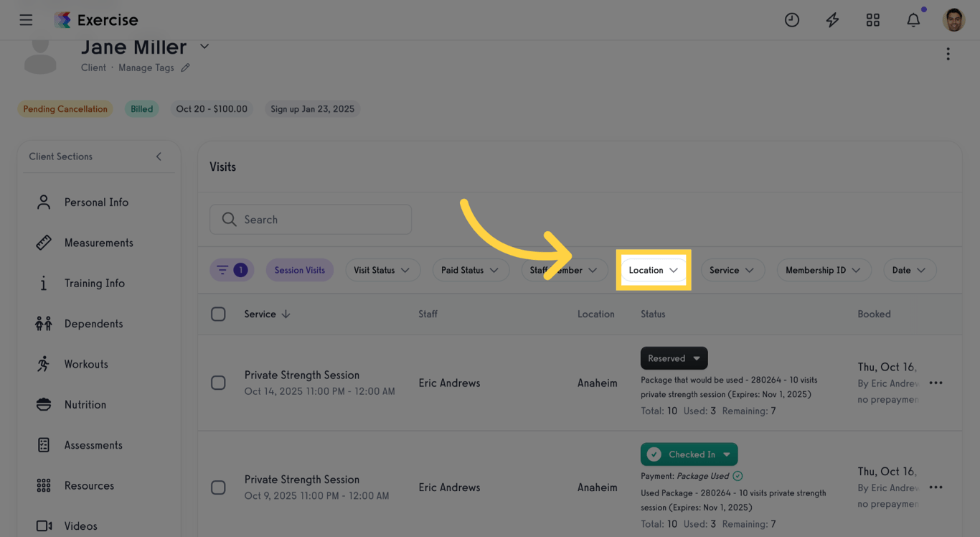Click the Dependents family icon
980x537 pixels.
coord(44,324)
